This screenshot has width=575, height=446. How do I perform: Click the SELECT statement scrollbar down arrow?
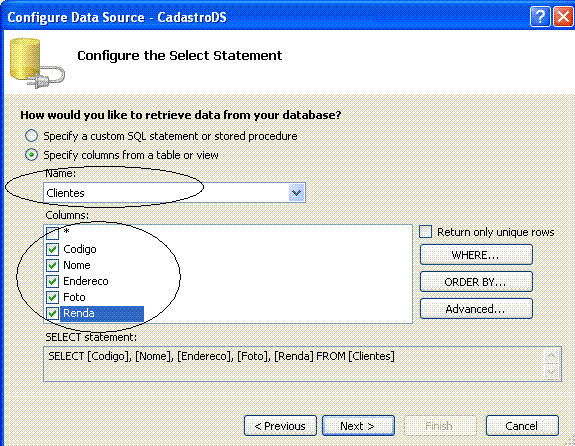coord(551,373)
